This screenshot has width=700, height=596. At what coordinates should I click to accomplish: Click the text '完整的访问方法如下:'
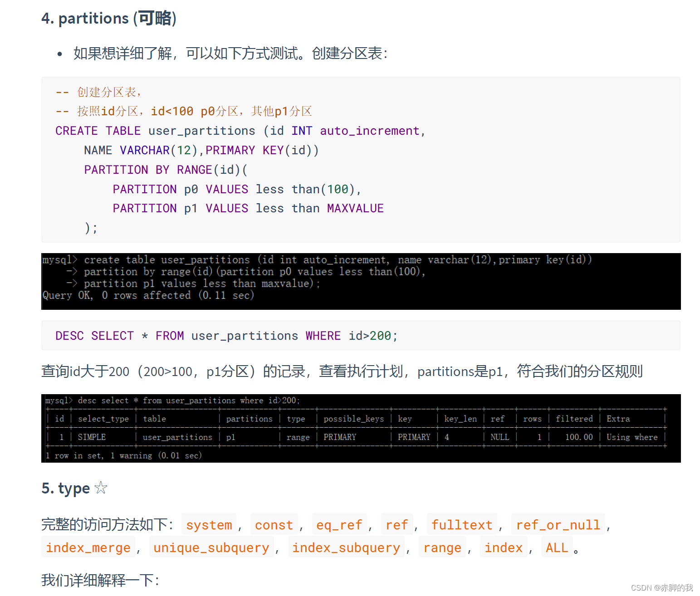[x=107, y=525]
